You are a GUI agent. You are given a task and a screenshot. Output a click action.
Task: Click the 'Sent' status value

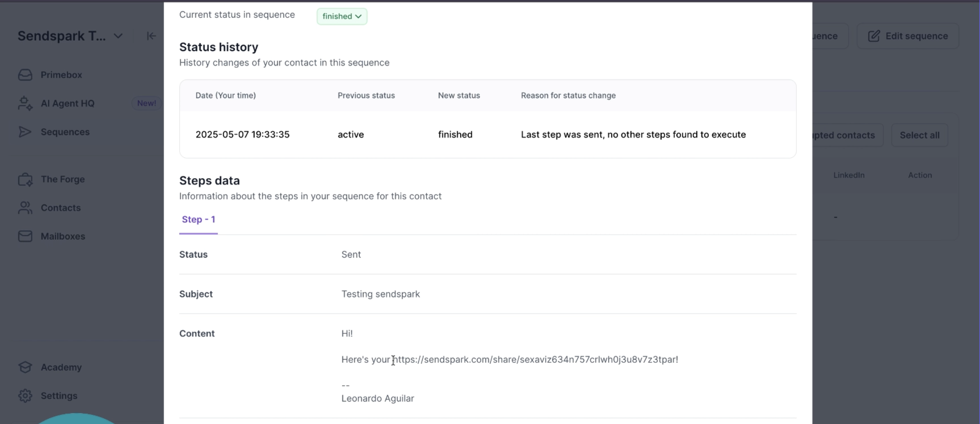pyautogui.click(x=351, y=255)
